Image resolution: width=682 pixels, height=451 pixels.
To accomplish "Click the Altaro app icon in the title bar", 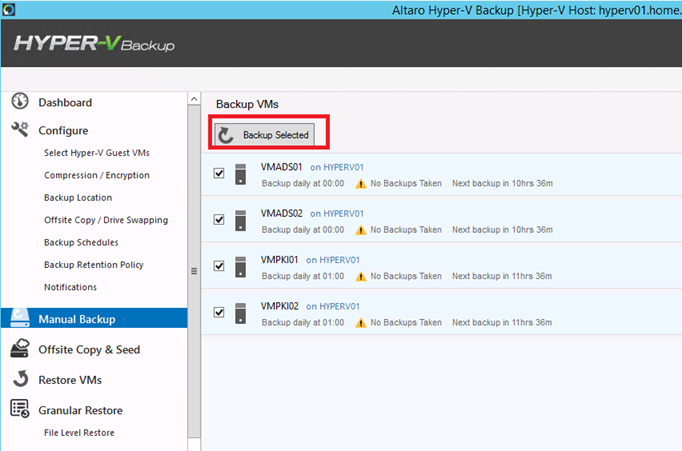I will click(x=9, y=10).
